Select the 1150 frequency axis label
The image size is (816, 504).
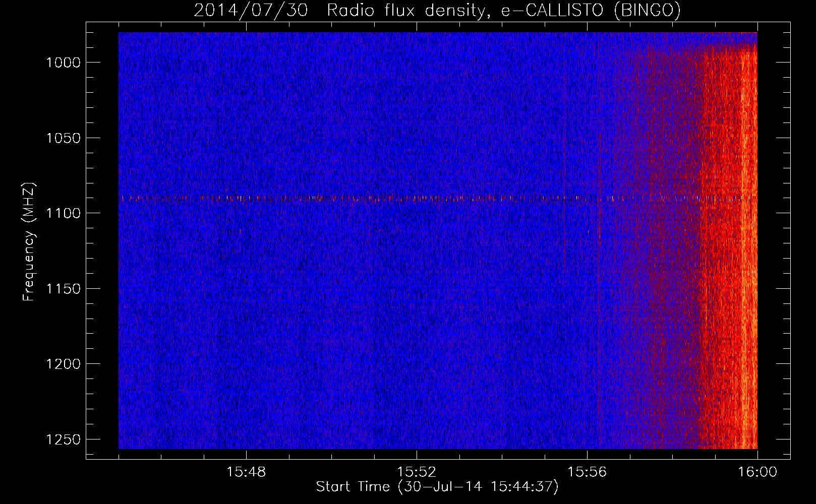[x=63, y=289]
